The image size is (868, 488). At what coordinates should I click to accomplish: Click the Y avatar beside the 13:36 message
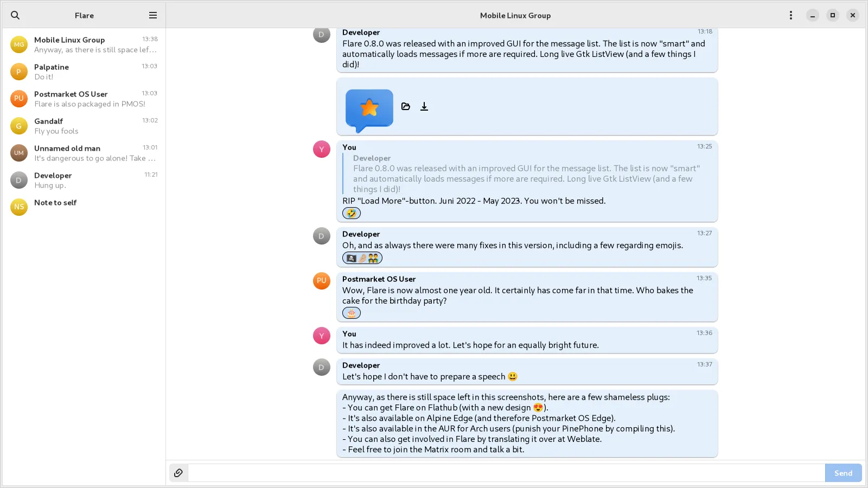[322, 336]
